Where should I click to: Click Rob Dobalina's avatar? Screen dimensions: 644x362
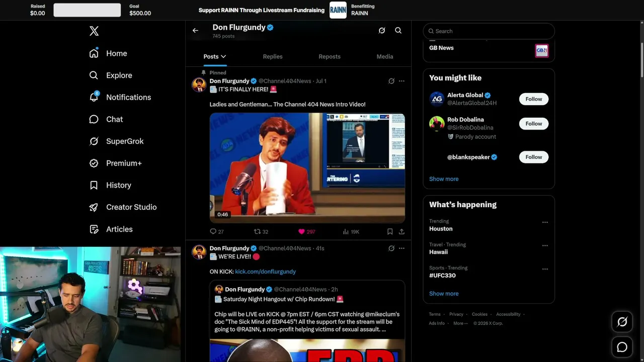pyautogui.click(x=437, y=124)
